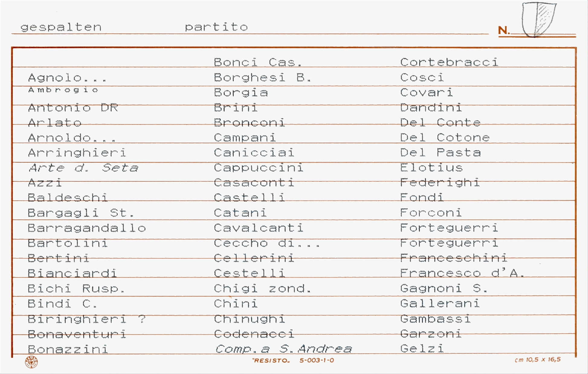Select the heading word partito

[x=216, y=27]
